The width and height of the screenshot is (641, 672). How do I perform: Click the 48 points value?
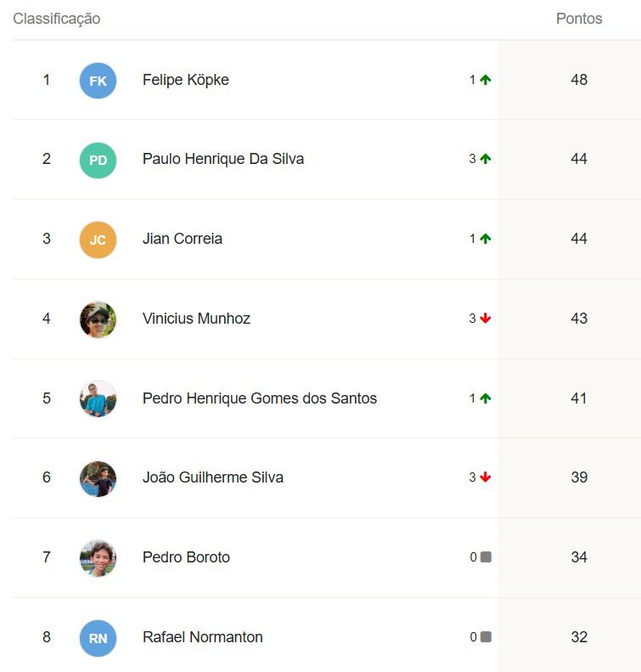[579, 80]
